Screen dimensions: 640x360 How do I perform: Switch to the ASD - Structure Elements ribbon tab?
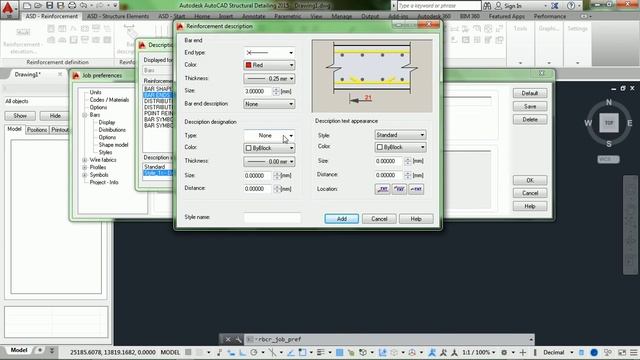[118, 16]
